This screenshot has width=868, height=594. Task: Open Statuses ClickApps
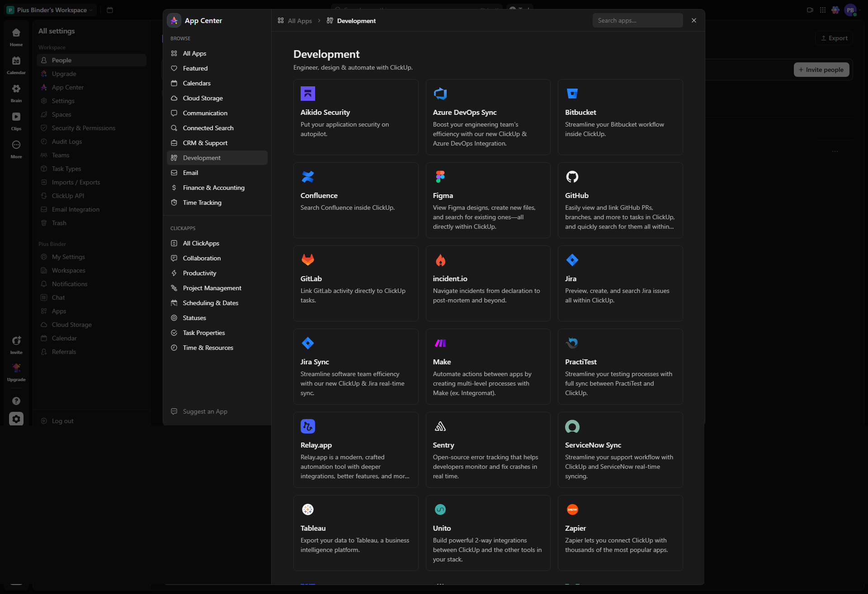click(217, 318)
